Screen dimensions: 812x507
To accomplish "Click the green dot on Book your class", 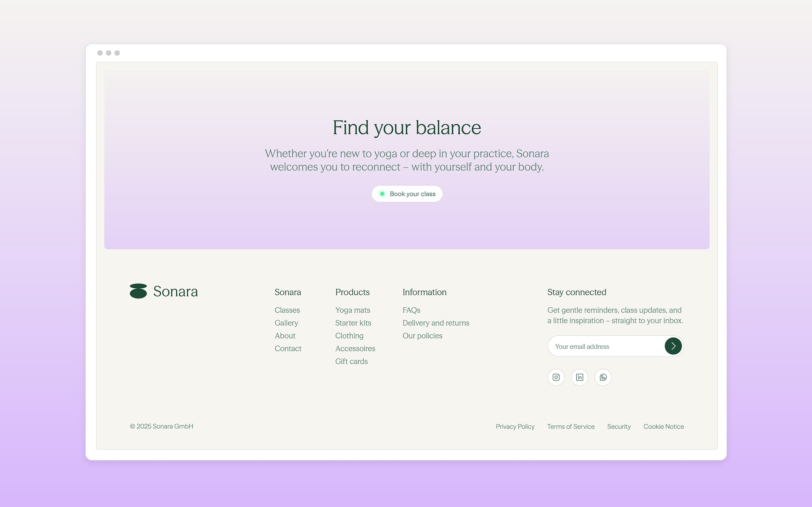I will tap(383, 194).
